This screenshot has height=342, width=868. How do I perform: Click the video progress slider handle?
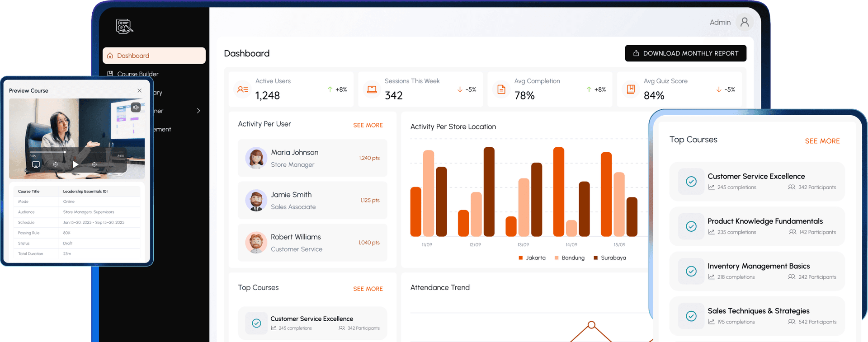point(65,152)
